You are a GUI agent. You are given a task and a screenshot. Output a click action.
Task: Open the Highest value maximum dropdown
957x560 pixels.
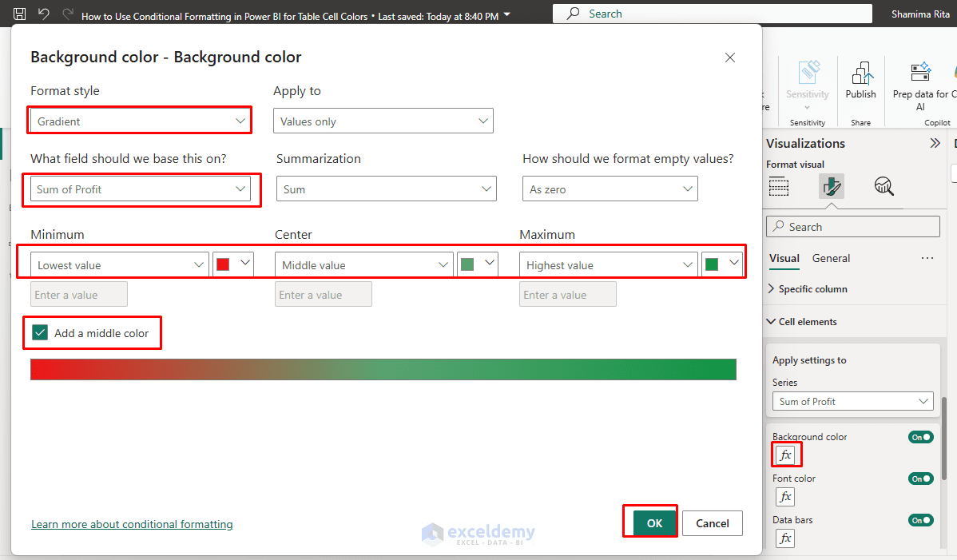click(x=609, y=264)
